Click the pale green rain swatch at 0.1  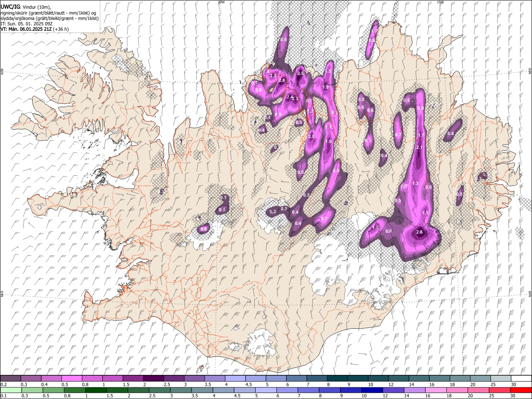pos(11,390)
